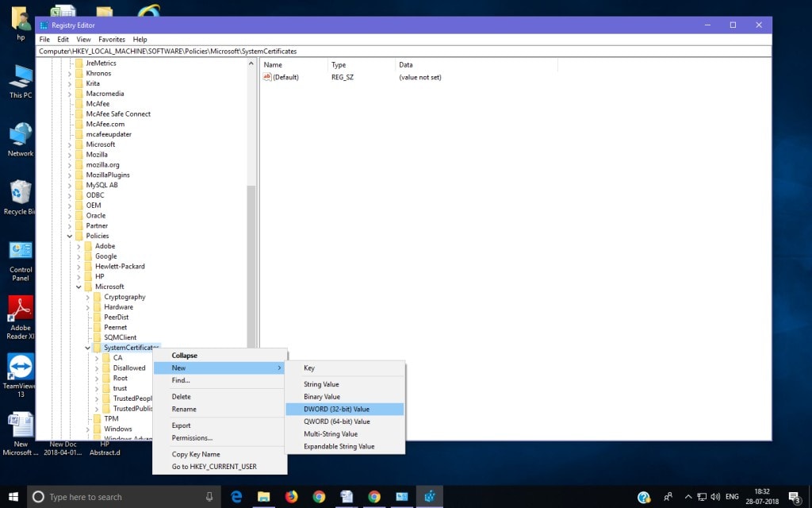
Task: Open Microsoft Edge from the taskbar
Action: (236, 497)
